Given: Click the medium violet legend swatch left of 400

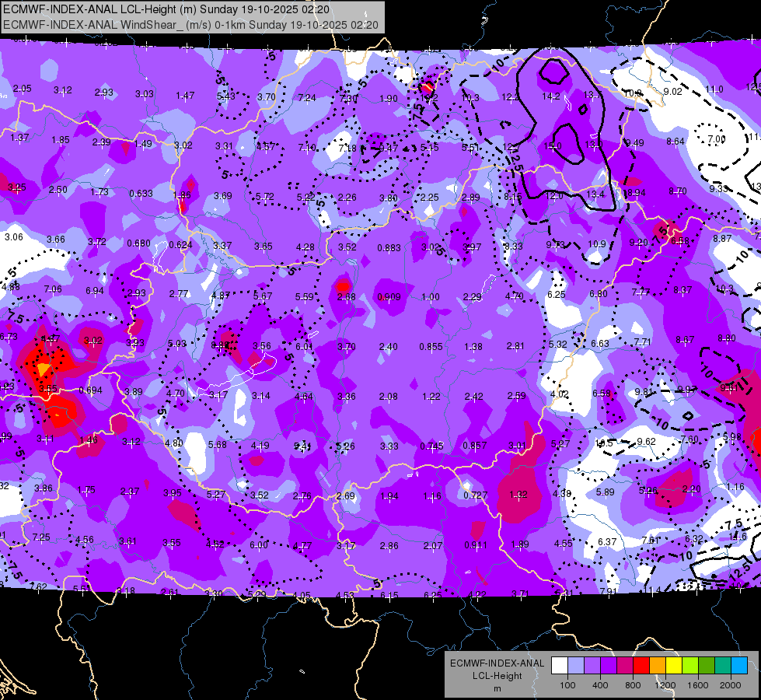Looking at the screenshot, I should [x=592, y=666].
